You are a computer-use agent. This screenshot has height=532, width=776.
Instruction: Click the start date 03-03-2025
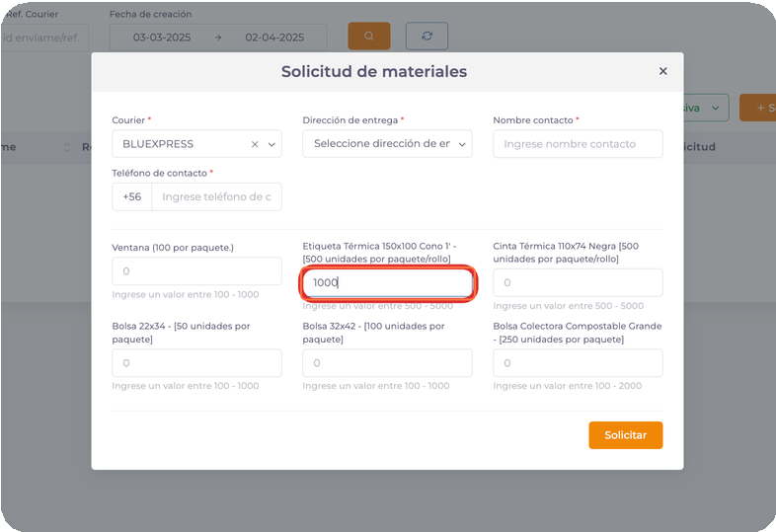point(156,38)
